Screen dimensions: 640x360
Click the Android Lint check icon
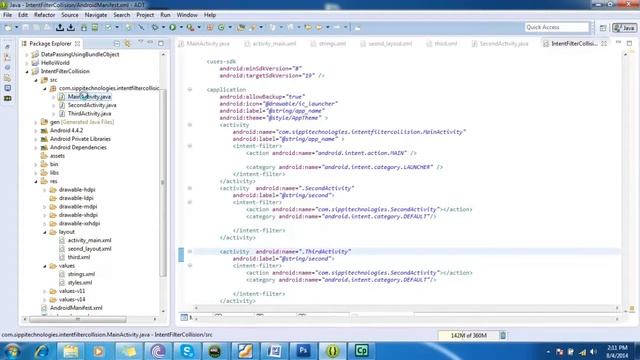[x=108, y=27]
